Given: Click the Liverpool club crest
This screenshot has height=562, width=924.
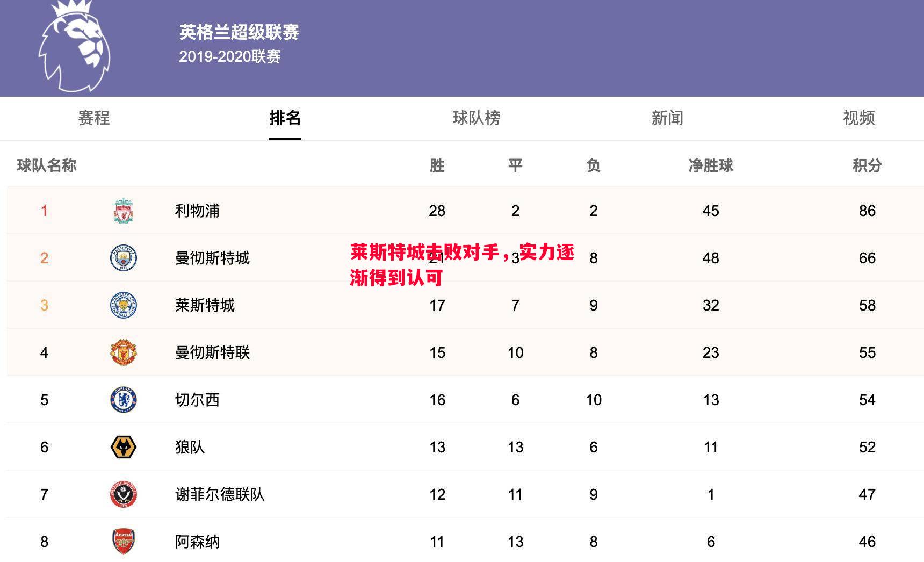Looking at the screenshot, I should click(x=124, y=211).
